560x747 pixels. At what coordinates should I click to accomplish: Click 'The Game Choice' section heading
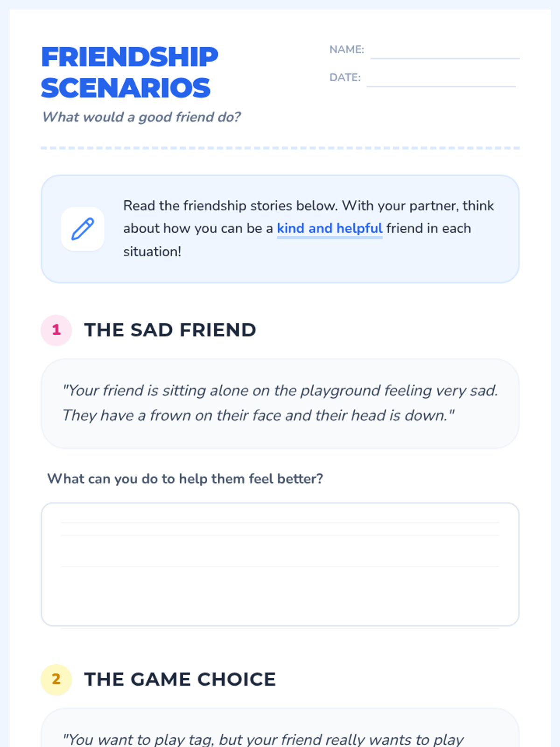180,679
